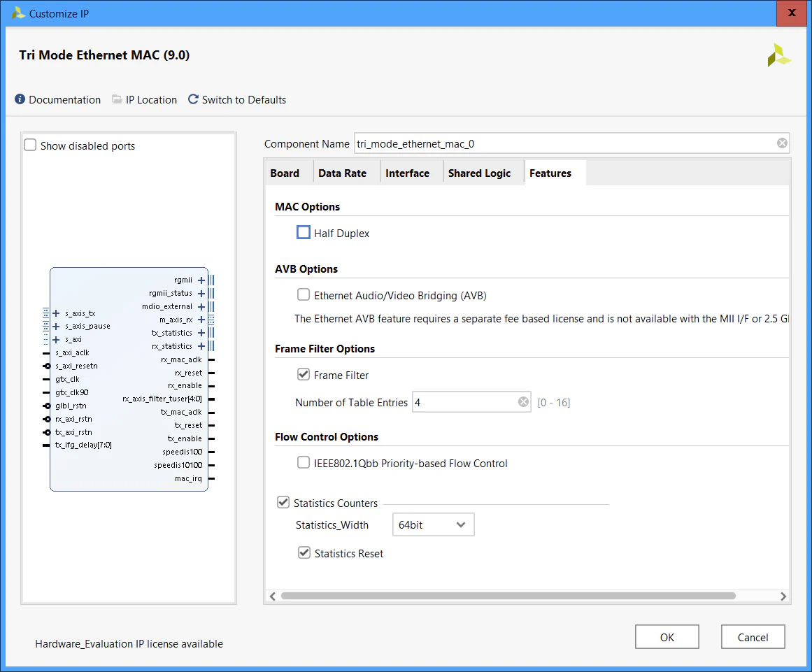Expand the rgmii port interface

pos(201,280)
